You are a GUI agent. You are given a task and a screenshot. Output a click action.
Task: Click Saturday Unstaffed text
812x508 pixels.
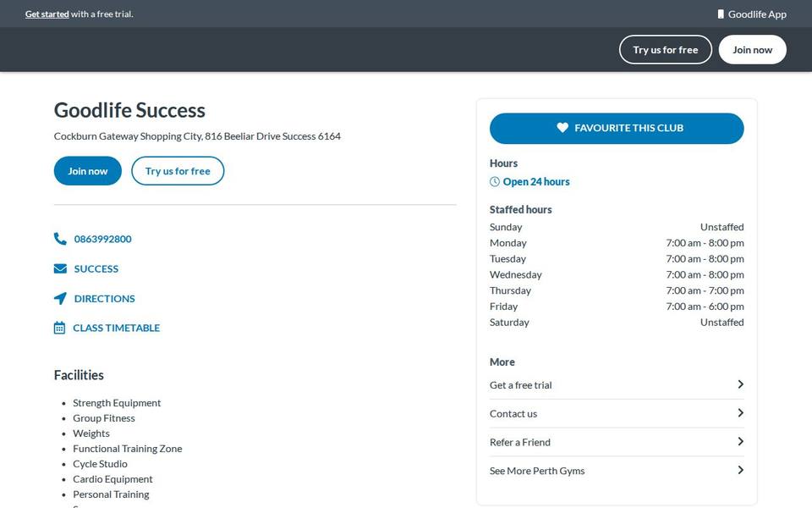click(x=721, y=322)
